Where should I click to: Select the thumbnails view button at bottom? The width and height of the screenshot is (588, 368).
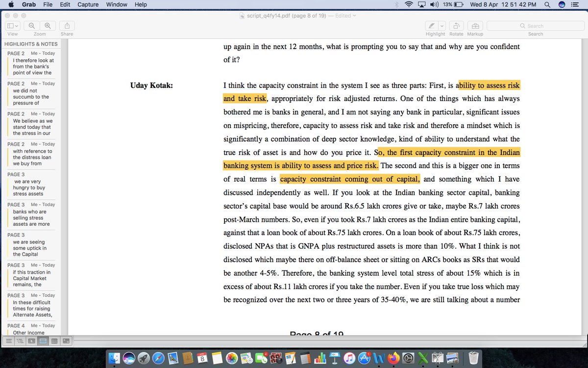pos(31,341)
